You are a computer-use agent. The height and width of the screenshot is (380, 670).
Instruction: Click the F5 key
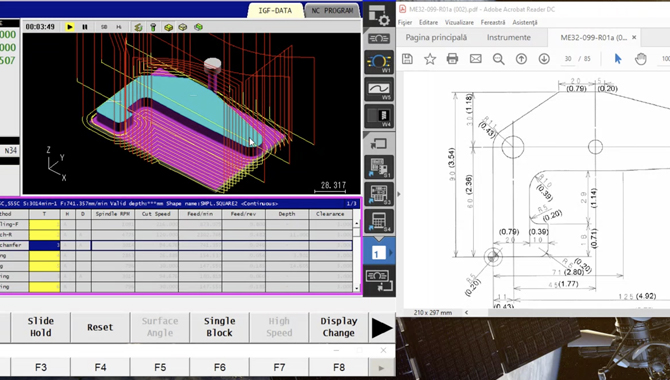[160, 367]
